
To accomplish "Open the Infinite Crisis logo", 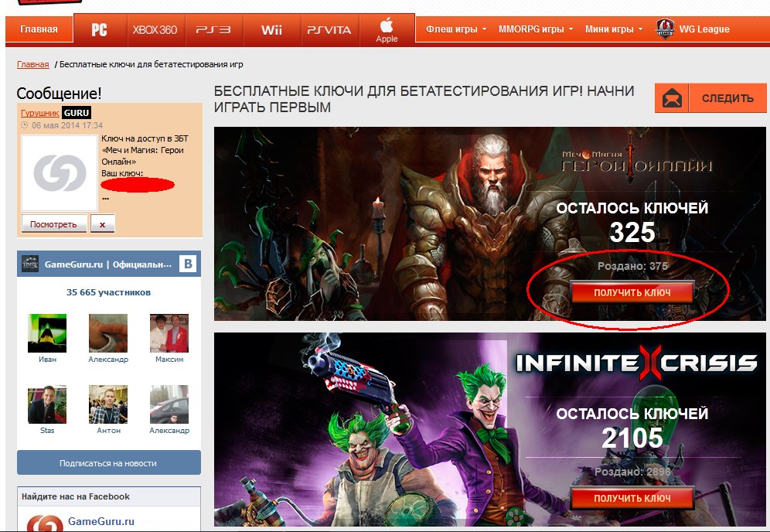I will [x=636, y=363].
